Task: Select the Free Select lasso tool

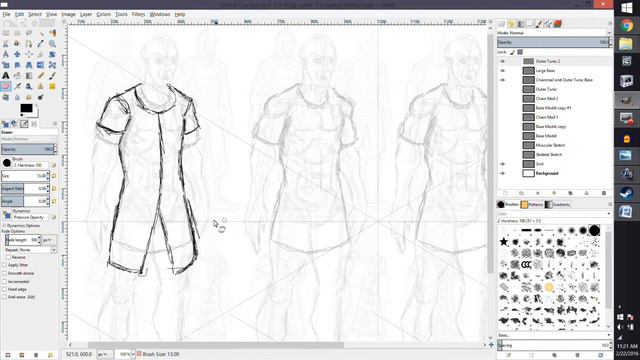Action: point(29,33)
